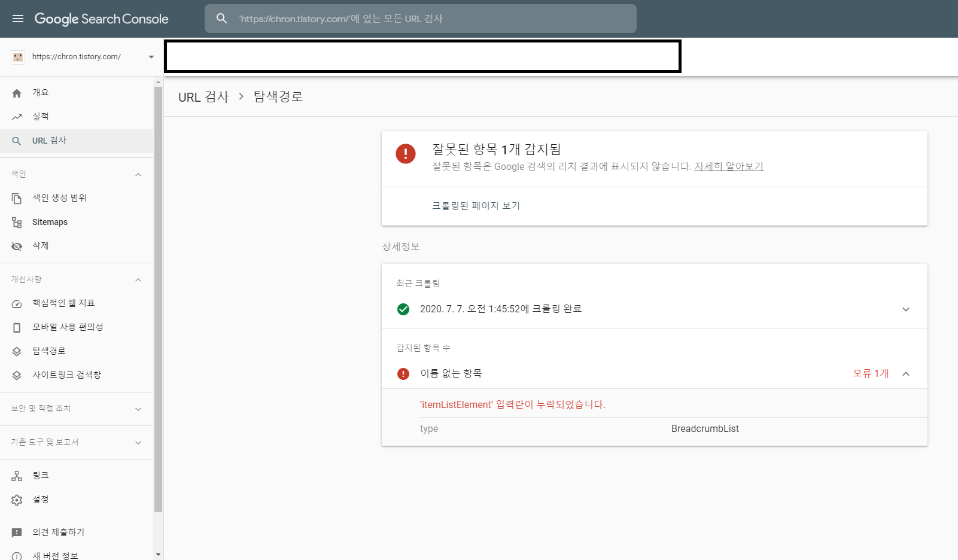Viewport: 958px width, 560px height.
Task: Expand the 보안 및 직접 조치 section
Action: point(138,409)
